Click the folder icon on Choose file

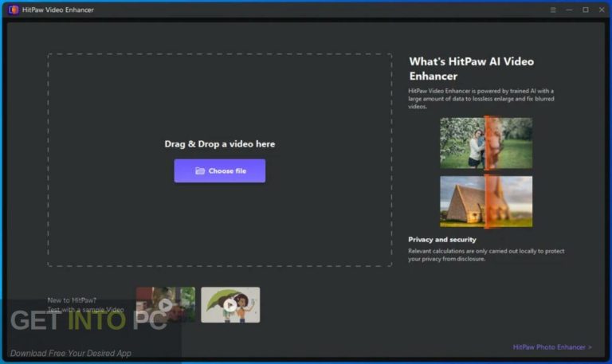pos(200,170)
